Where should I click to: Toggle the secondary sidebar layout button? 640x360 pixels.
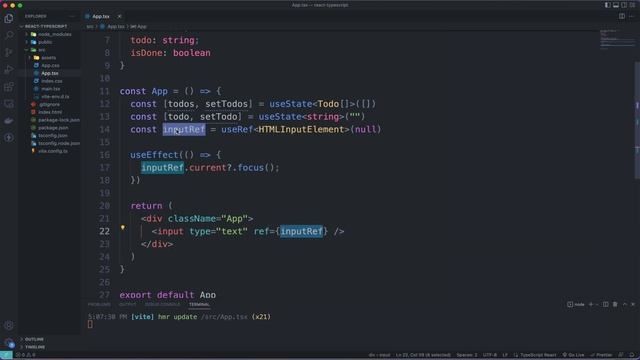point(624,5)
